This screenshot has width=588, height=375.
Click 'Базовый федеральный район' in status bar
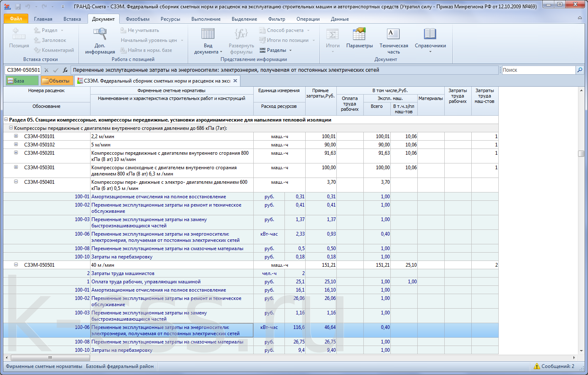[120, 366]
